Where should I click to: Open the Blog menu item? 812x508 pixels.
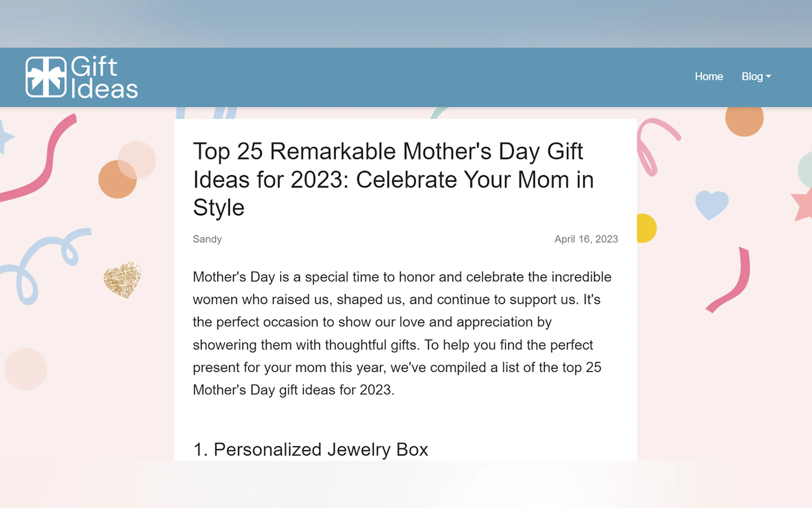pos(752,76)
